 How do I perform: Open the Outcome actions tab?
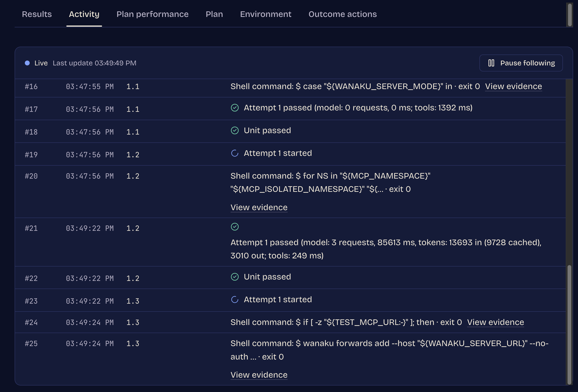tap(343, 14)
